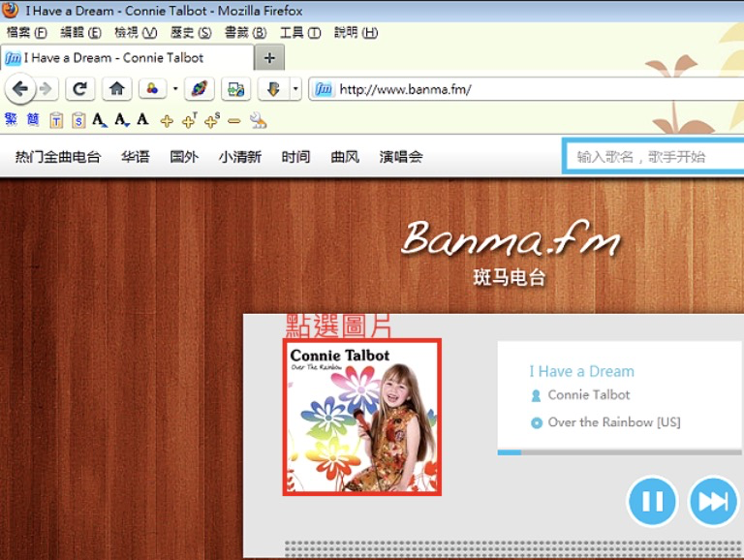
Task: Open the 說明 (H) menu
Action: tap(356, 32)
